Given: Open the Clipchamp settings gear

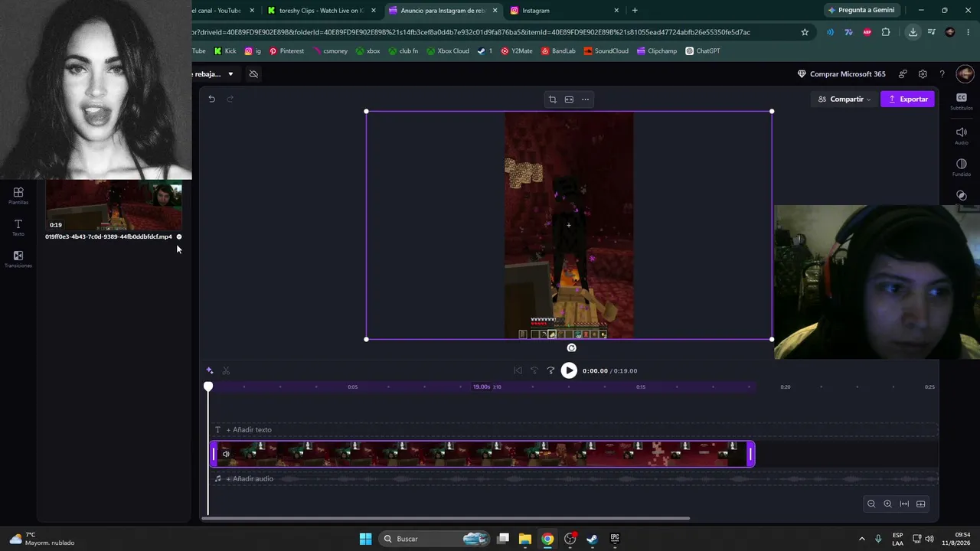Looking at the screenshot, I should 923,74.
